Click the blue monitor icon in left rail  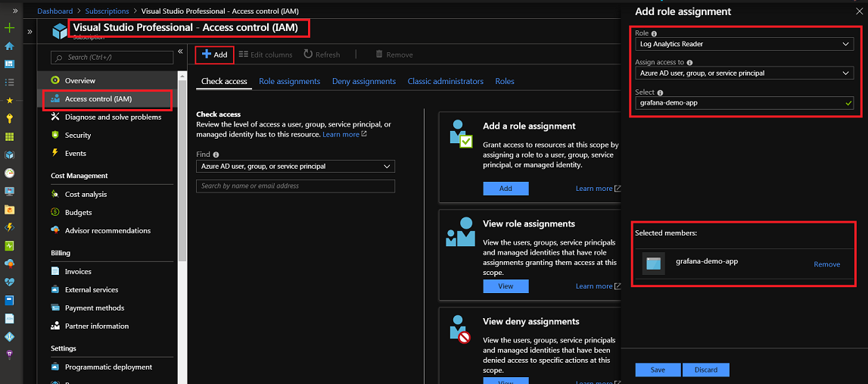pos(9,191)
